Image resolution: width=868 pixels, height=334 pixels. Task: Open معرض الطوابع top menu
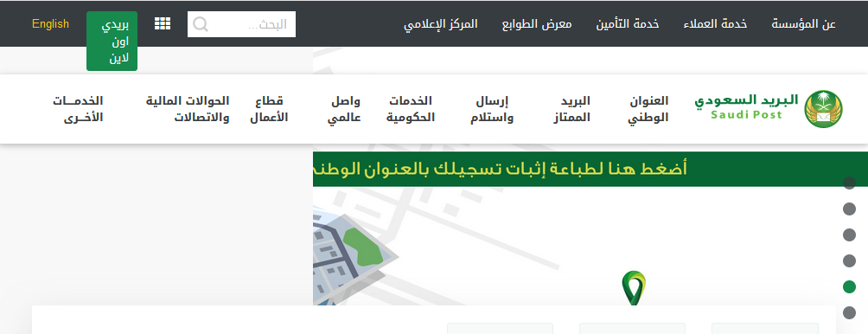click(x=536, y=24)
